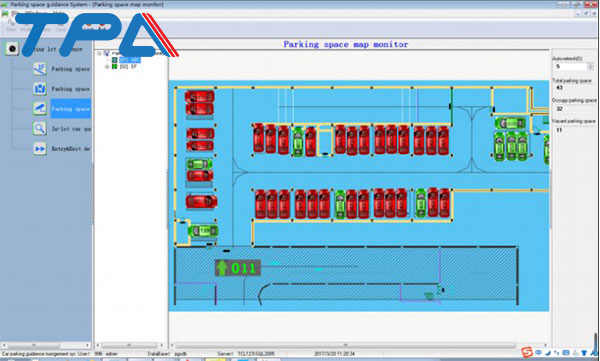Click the moon icon in the input method bar
The height and width of the screenshot is (361, 600).
548,353
